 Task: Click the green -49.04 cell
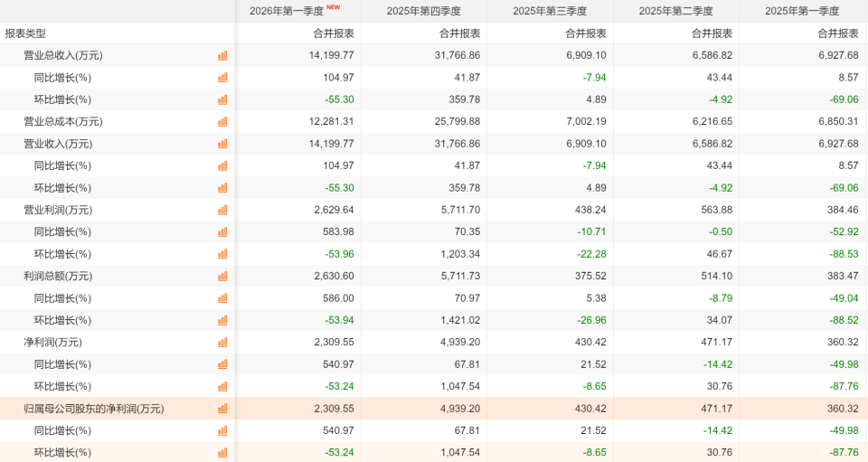click(x=844, y=298)
